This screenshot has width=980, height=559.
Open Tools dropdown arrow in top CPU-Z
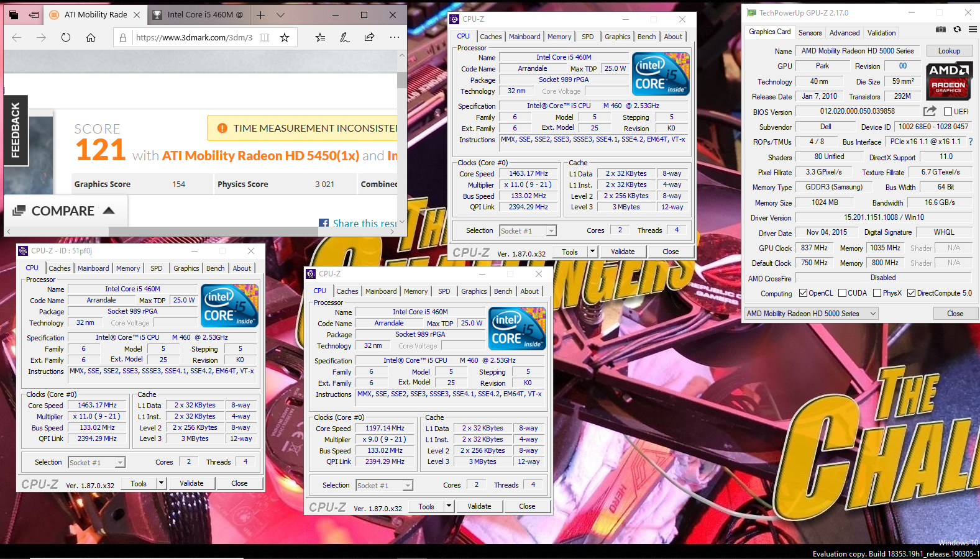[x=592, y=252]
